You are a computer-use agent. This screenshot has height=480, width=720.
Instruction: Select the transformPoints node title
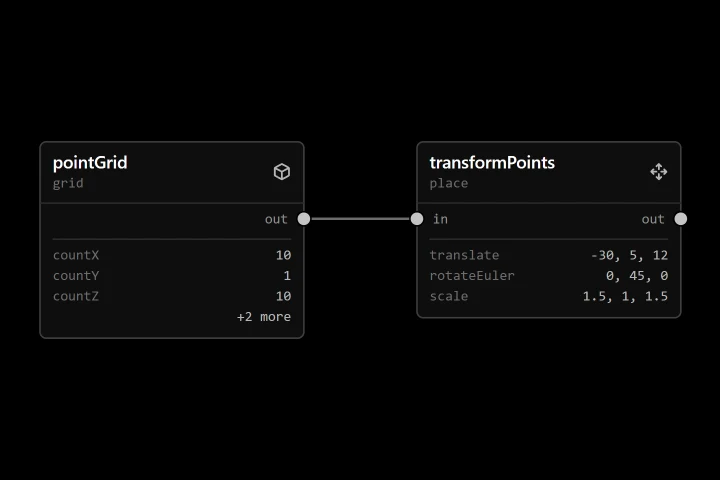[492, 163]
